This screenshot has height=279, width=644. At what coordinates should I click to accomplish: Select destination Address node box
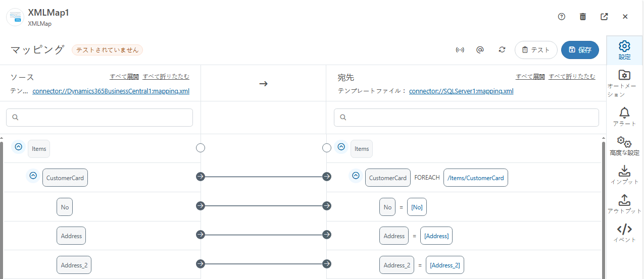pos(394,236)
